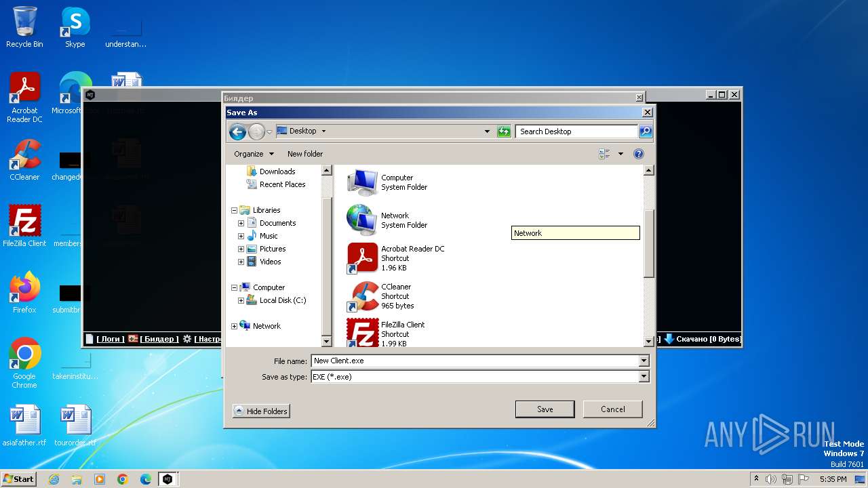Select the tourorder.rtf desktop file

(75, 426)
